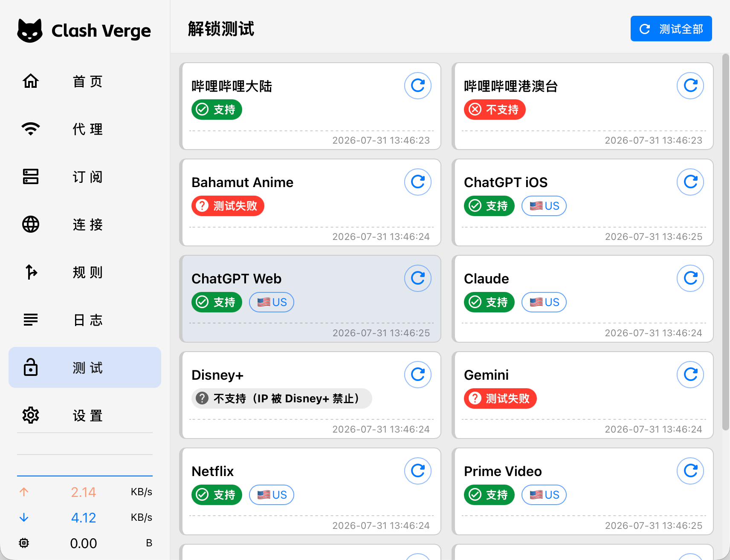Go to the 代理 proxies section
730x560 pixels.
pos(85,129)
